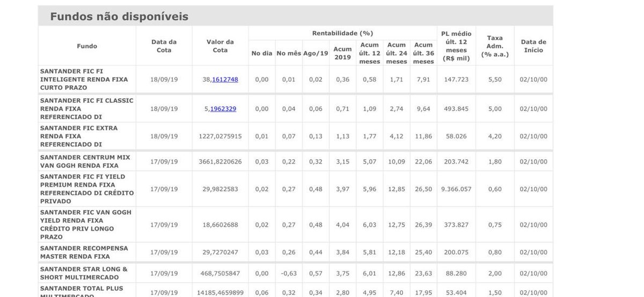Click the admin fee value 5,50
644x297 pixels.
[495, 79]
